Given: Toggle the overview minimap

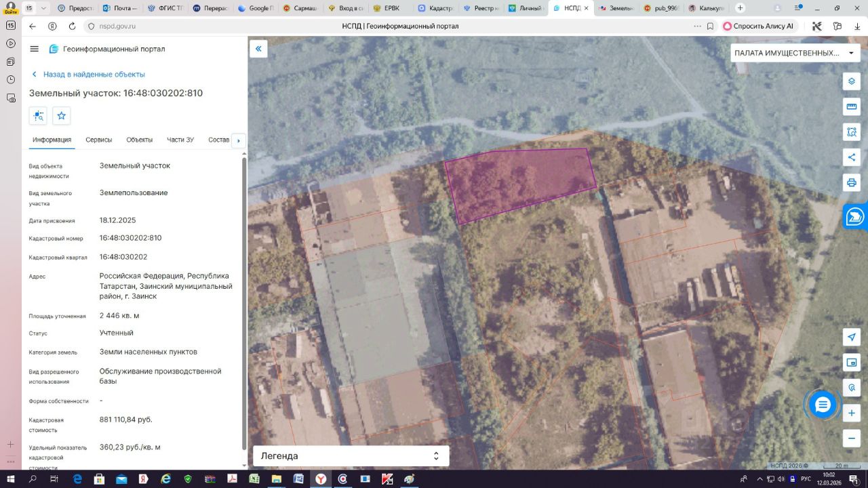Looking at the screenshot, I should point(852,363).
